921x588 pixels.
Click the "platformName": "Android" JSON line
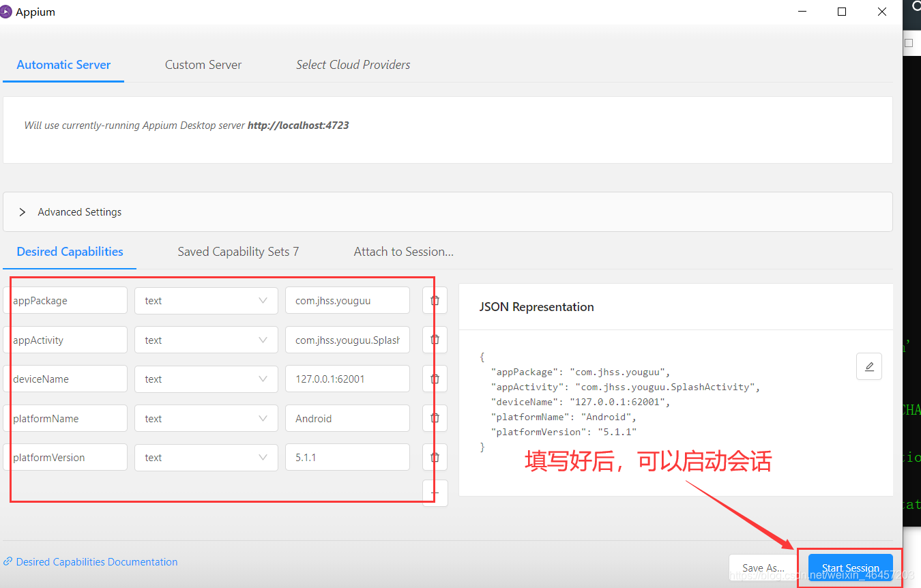click(564, 417)
